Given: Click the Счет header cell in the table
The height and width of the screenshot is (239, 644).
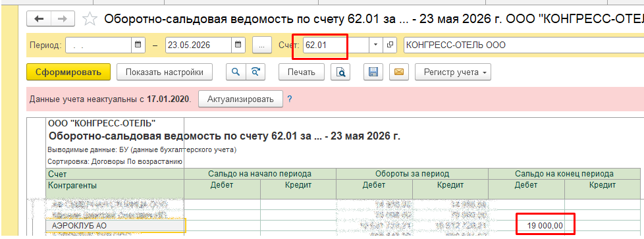Looking at the screenshot, I should coord(115,174).
